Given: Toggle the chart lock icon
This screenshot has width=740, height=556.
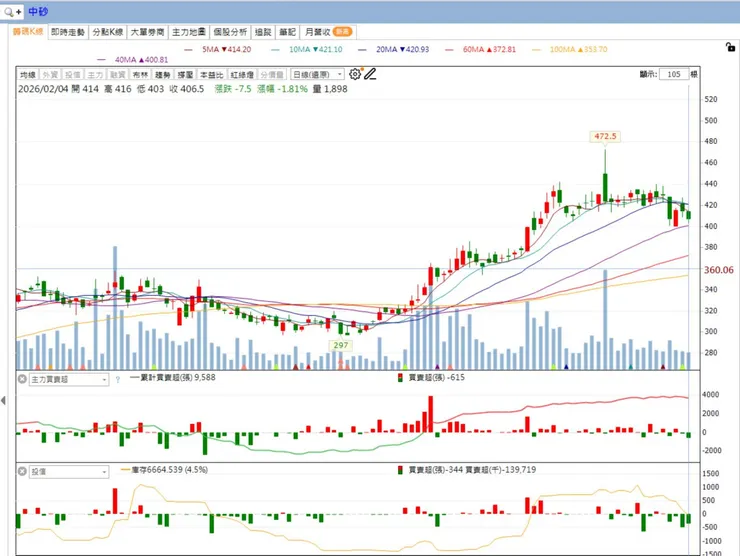Looking at the screenshot, I should click(x=731, y=47).
